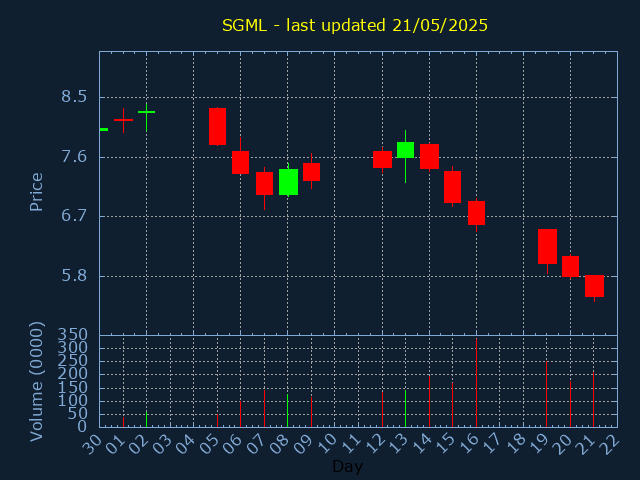Click the red candlestick for day 14
Image resolution: width=640 pixels, height=480 pixels.
429,156
